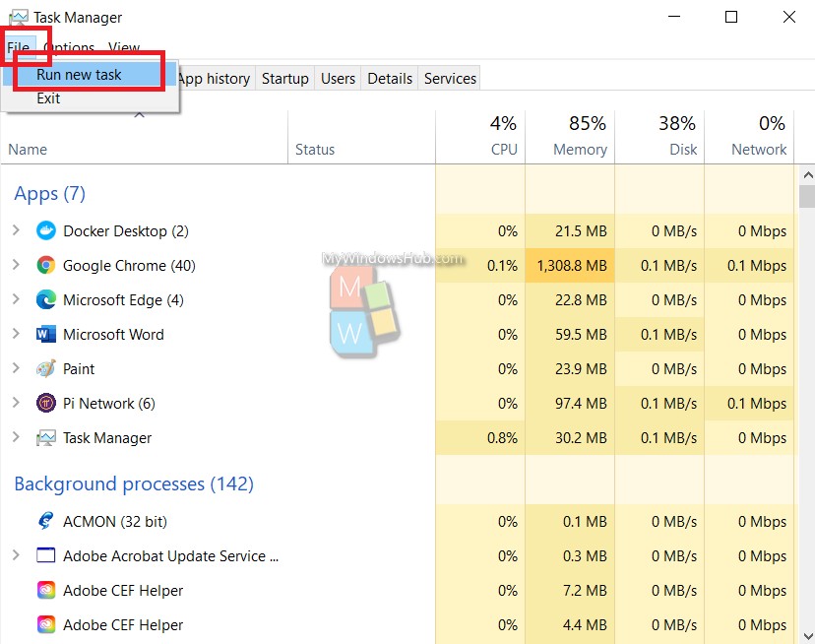The image size is (815, 644).
Task: Click the ACMON process icon
Action: (45, 521)
